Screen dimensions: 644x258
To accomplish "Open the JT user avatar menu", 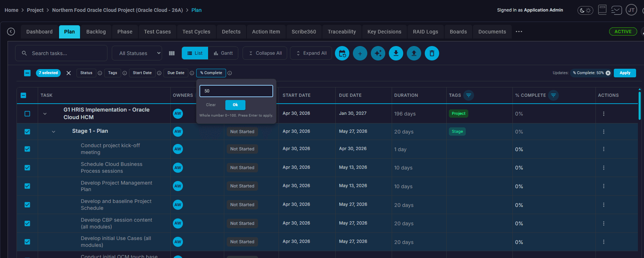I will click(631, 10).
